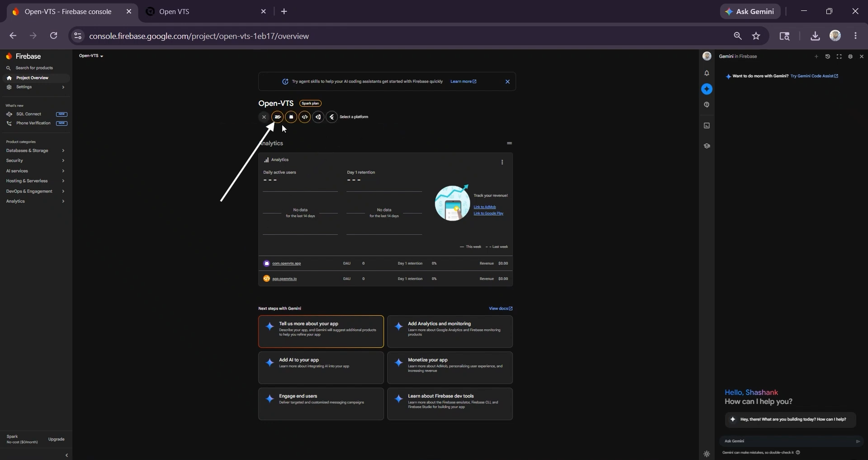This screenshot has height=460, width=868.
Task: Go to Project Overview in the sidebar
Action: point(35,78)
